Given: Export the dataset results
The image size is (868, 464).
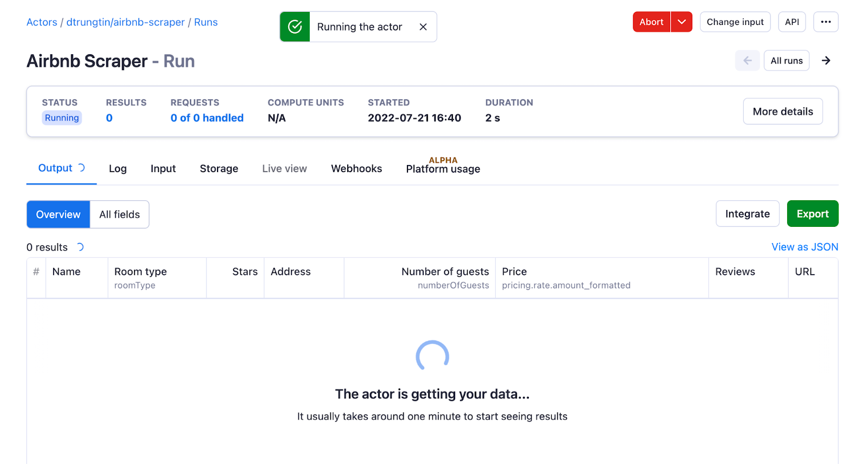Looking at the screenshot, I should pos(813,214).
